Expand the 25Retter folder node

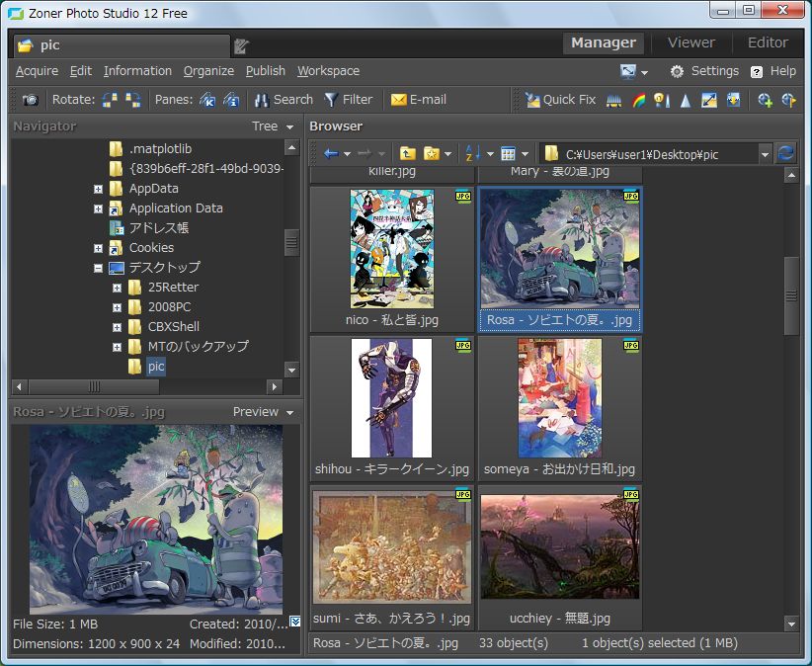[x=117, y=288]
